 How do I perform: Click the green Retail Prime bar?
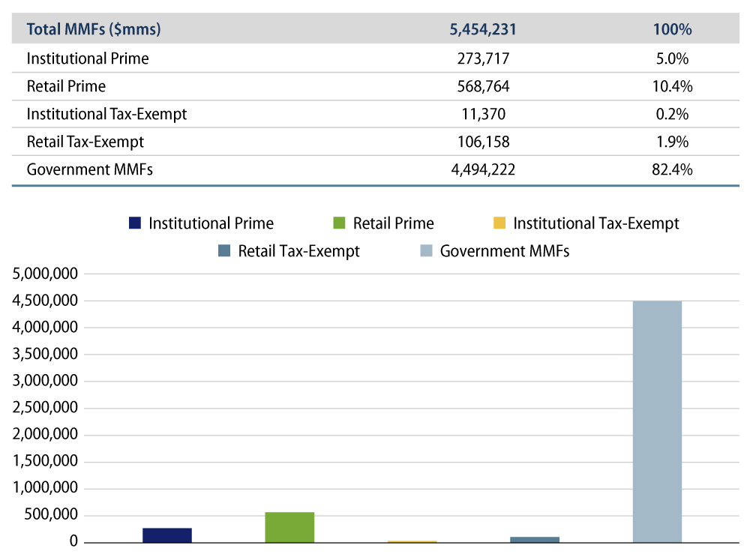[x=289, y=528]
